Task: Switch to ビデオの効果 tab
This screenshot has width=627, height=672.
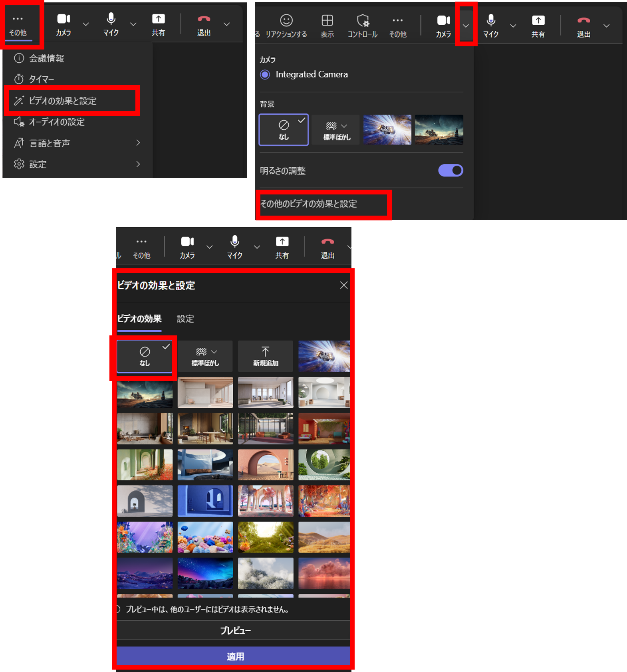Action: 139,319
